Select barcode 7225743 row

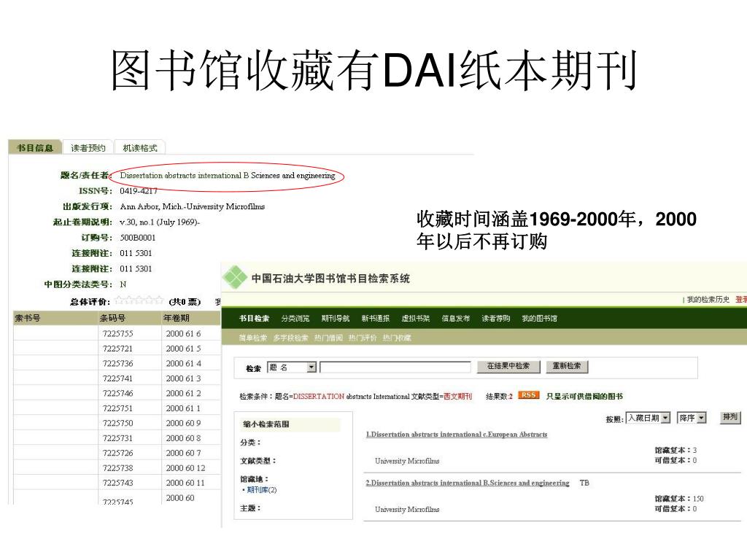117,483
